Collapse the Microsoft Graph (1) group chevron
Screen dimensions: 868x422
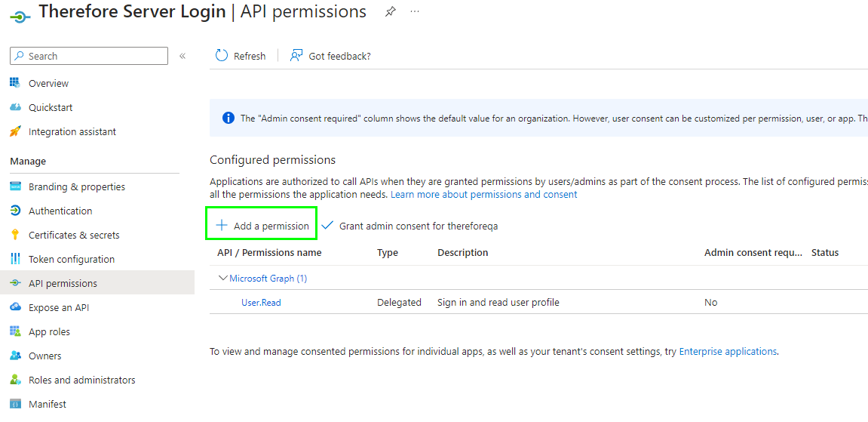224,279
